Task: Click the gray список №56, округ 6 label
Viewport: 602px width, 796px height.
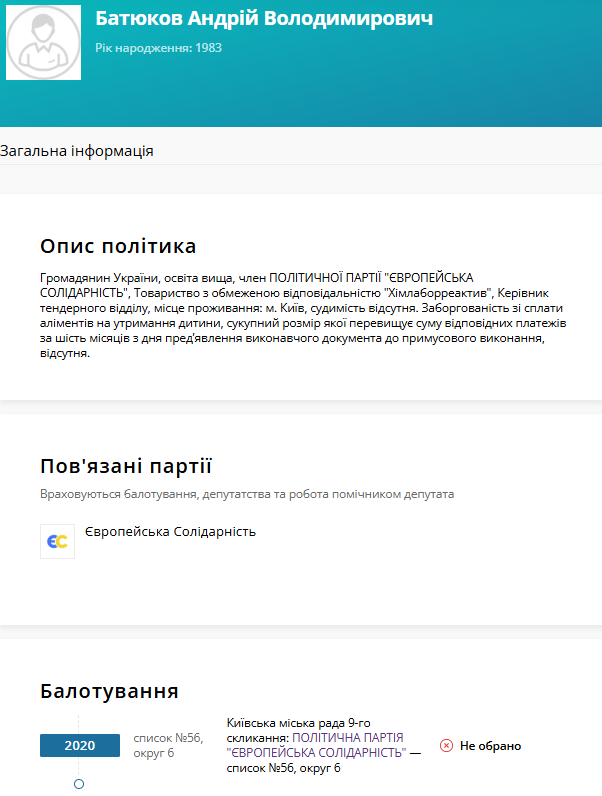Action: pos(168,746)
